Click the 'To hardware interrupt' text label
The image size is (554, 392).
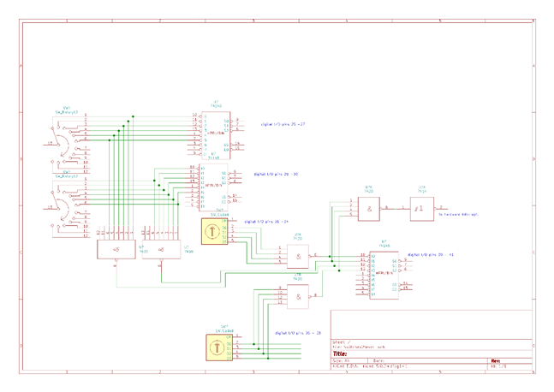pyautogui.click(x=458, y=214)
